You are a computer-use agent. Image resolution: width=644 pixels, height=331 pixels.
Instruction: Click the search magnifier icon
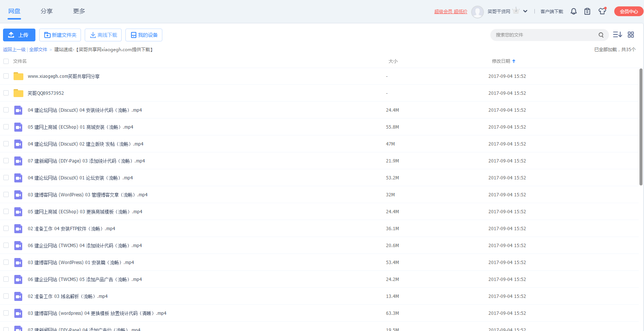(x=601, y=35)
